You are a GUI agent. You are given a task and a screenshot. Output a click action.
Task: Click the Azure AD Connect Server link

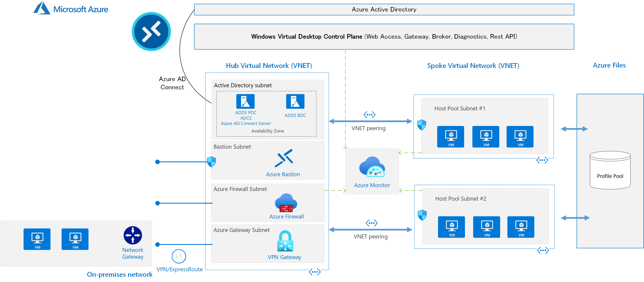246,123
